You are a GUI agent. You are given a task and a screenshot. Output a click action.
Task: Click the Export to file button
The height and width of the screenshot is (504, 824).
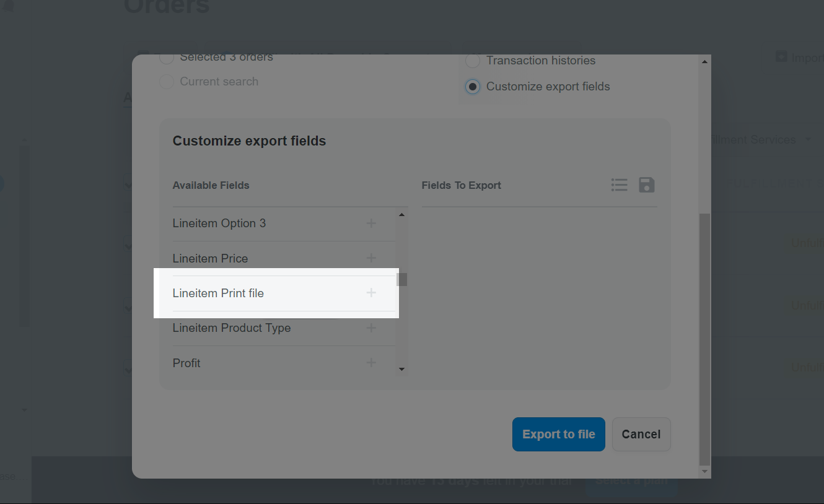pyautogui.click(x=559, y=434)
